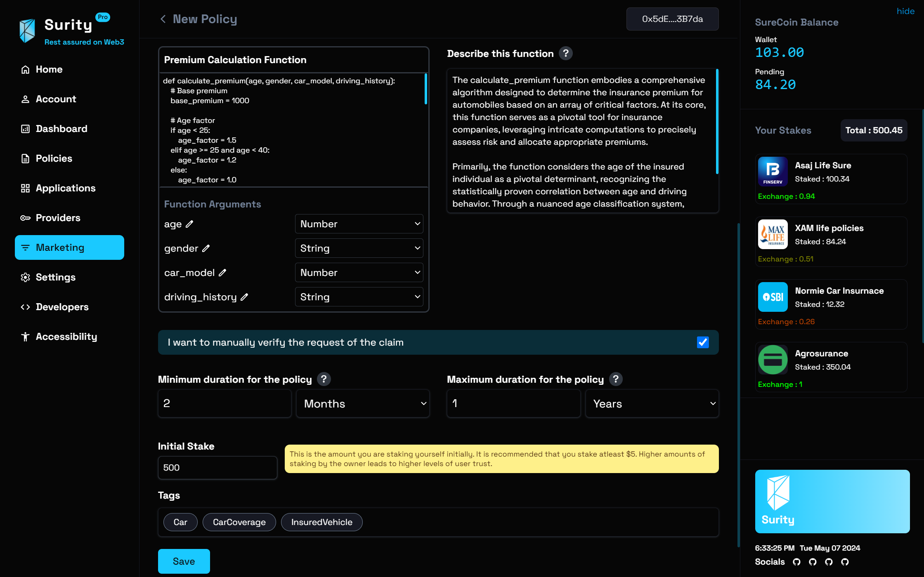Click the Save button
The height and width of the screenshot is (577, 924).
click(x=184, y=561)
